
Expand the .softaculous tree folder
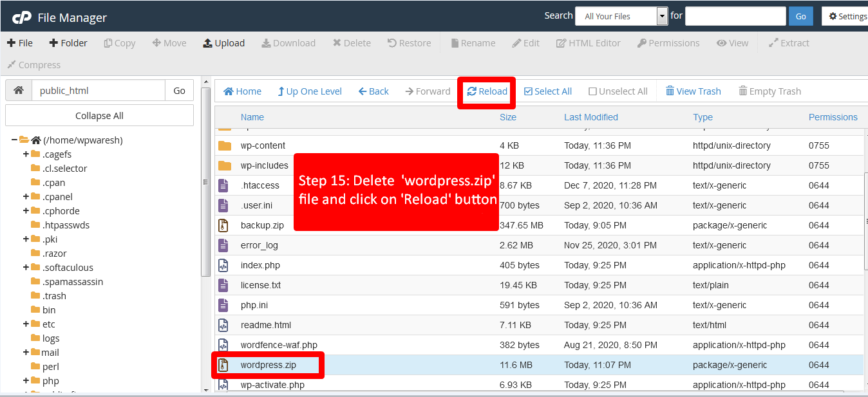click(26, 267)
